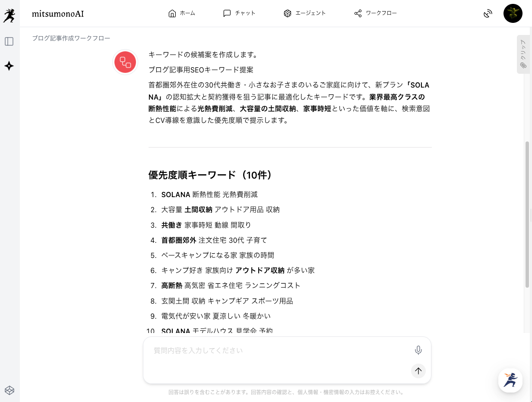Click the red workflow avatar icon
Screen dimensions: 532x402
point(125,62)
